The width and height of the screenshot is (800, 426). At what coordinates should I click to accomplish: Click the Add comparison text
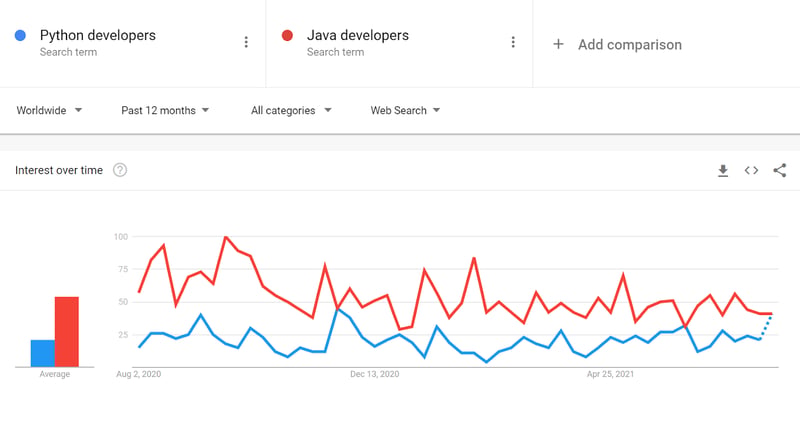(x=630, y=45)
